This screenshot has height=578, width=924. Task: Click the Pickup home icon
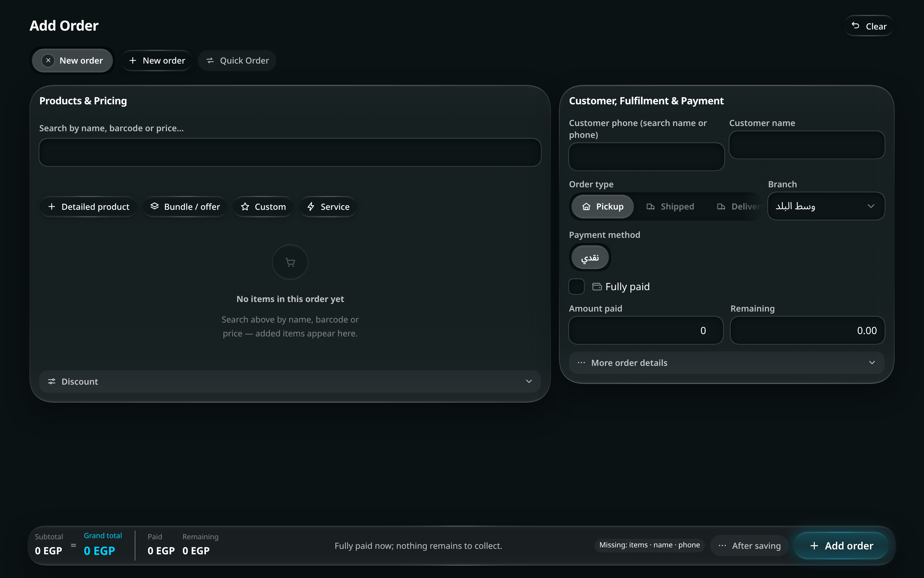click(586, 207)
